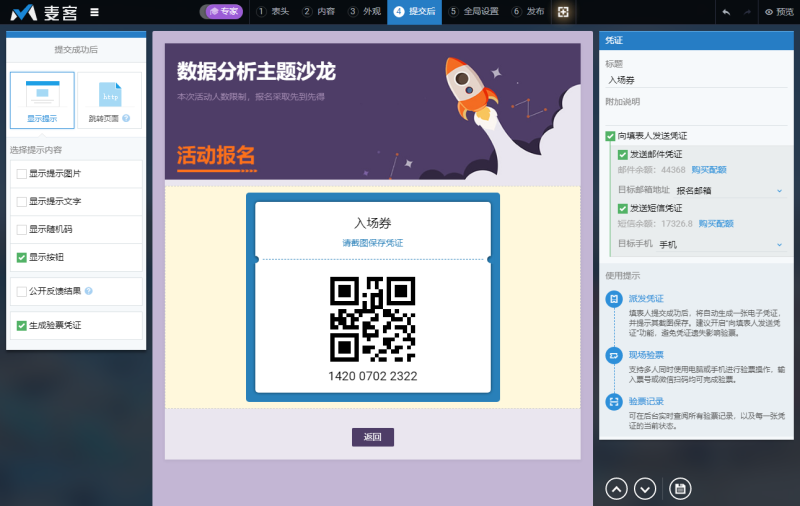The width and height of the screenshot is (800, 506).
Task: Enable 公开反馈结果 checkbox
Action: coord(21,292)
